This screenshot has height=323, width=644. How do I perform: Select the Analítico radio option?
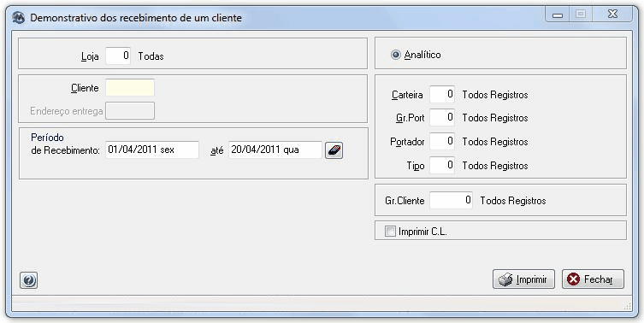(x=416, y=55)
